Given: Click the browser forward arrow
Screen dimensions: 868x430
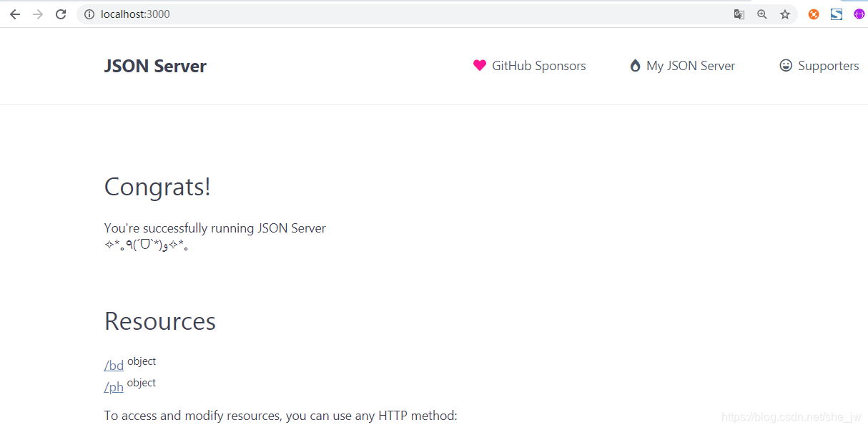Looking at the screenshot, I should pyautogui.click(x=38, y=14).
